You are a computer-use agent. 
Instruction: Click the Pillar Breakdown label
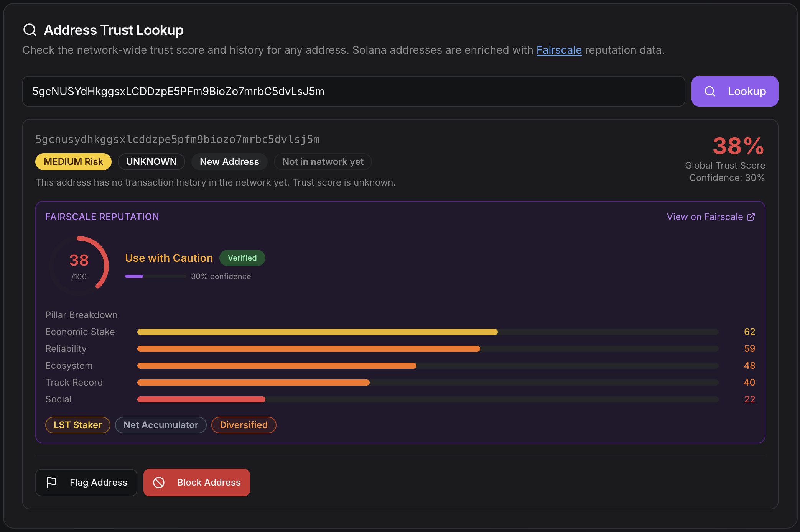(x=81, y=315)
